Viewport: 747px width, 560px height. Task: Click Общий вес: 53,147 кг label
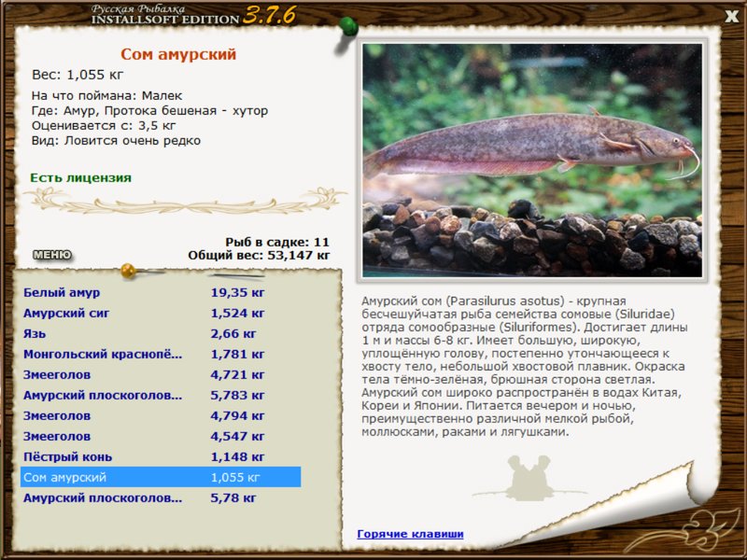(259, 255)
